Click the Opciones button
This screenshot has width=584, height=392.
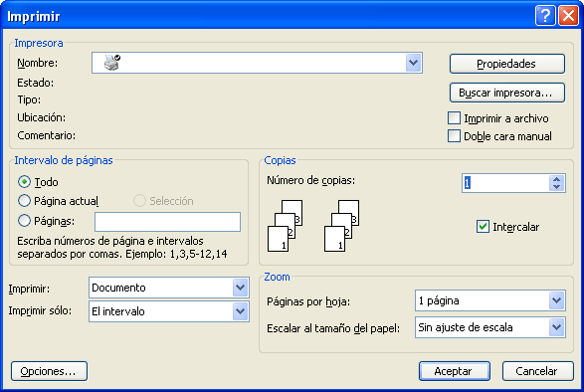point(49,371)
